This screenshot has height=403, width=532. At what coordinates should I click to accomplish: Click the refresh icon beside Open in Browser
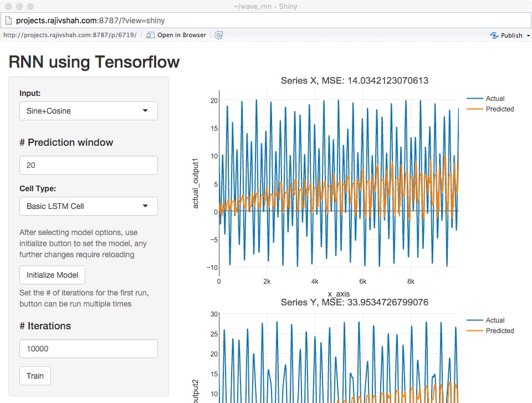point(219,35)
